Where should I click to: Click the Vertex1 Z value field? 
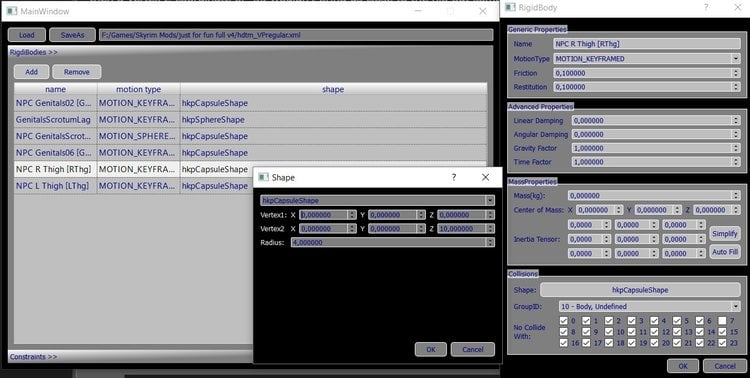point(463,215)
